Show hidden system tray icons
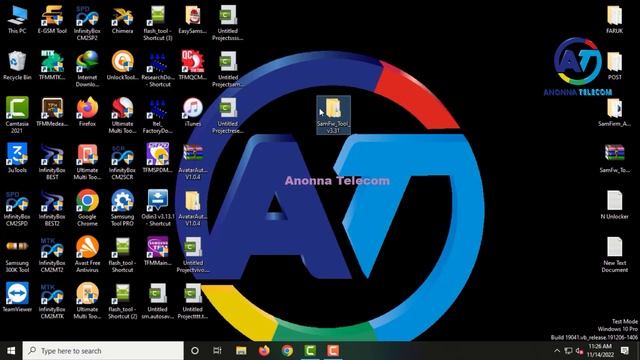The height and width of the screenshot is (360, 640). 557,351
